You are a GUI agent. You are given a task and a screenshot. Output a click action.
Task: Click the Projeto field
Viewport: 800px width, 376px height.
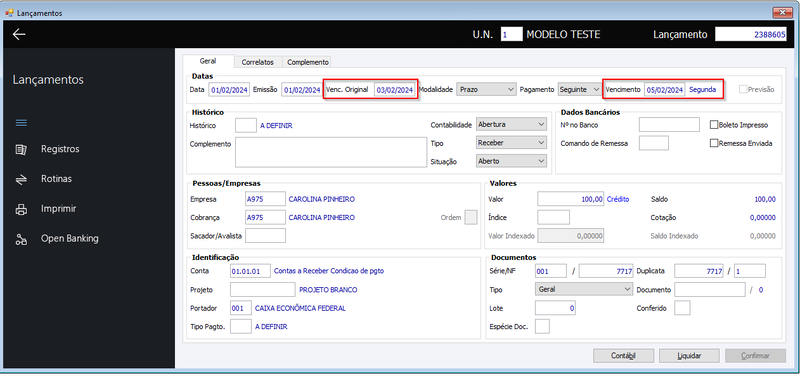(263, 289)
